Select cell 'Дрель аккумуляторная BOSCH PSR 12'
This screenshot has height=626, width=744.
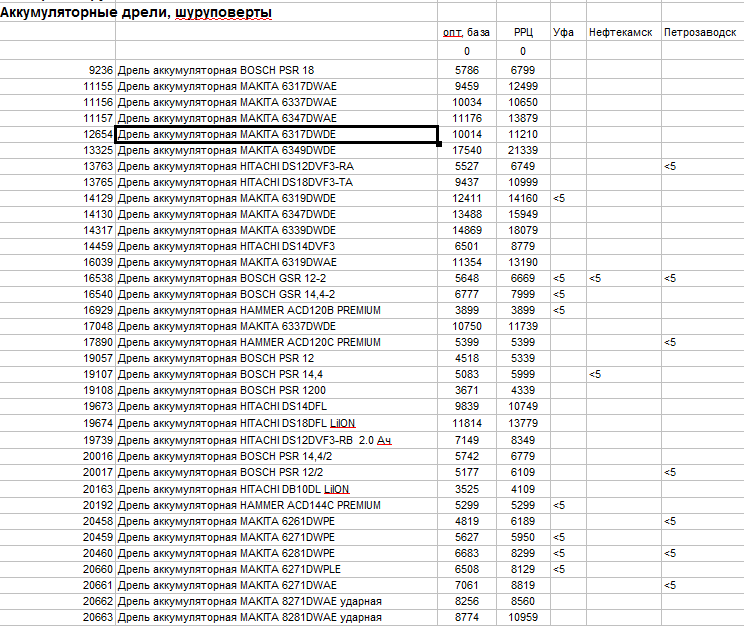[276, 358]
